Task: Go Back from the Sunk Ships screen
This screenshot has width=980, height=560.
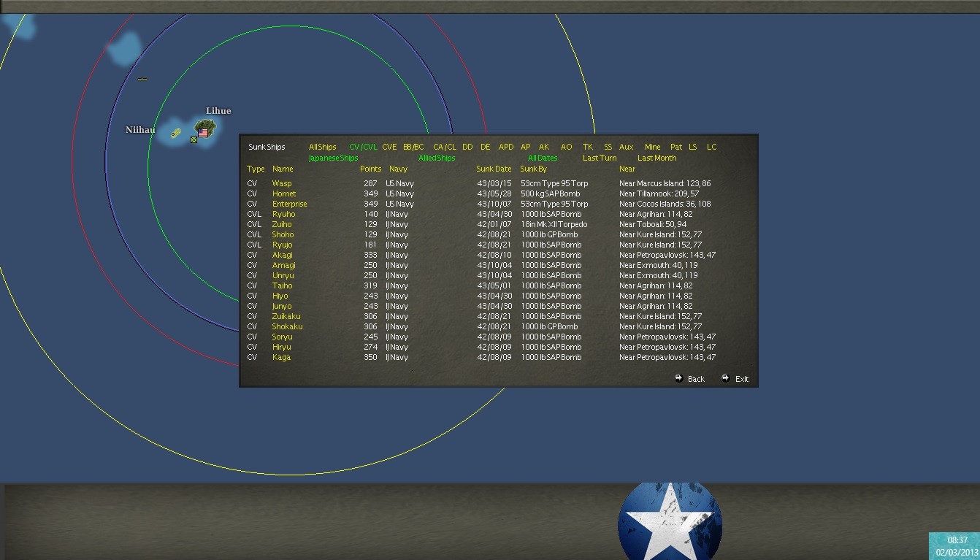Action: click(x=690, y=379)
